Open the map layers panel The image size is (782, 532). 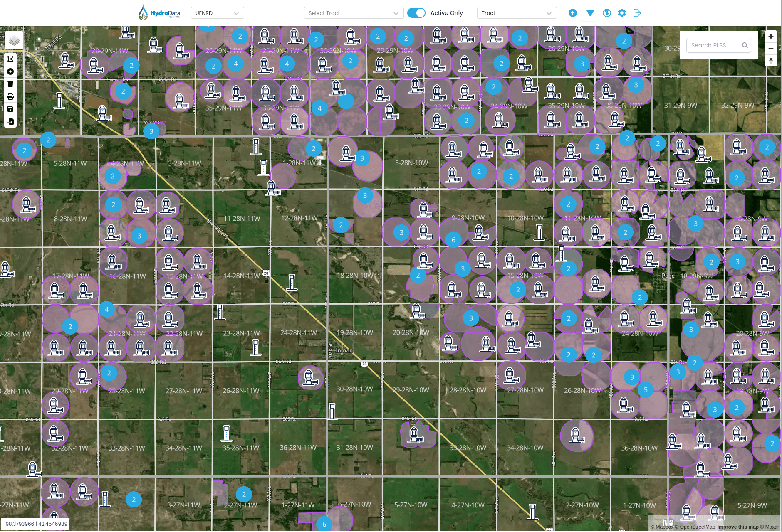coord(14,40)
